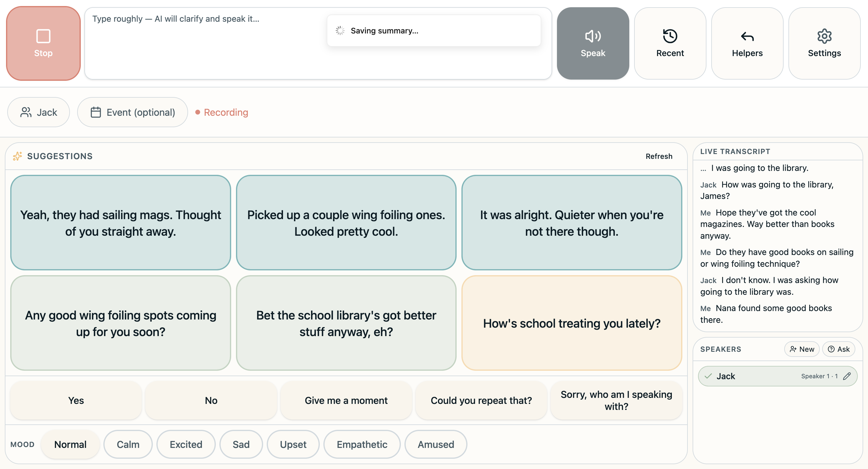Viewport: 868px width, 469px height.
Task: Click the Suggestions sparkle icon
Action: tap(17, 156)
